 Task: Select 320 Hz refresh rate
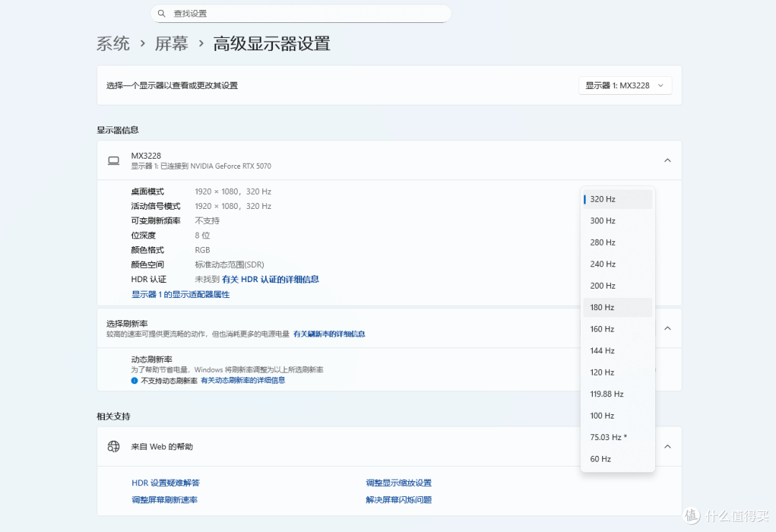[x=618, y=199]
